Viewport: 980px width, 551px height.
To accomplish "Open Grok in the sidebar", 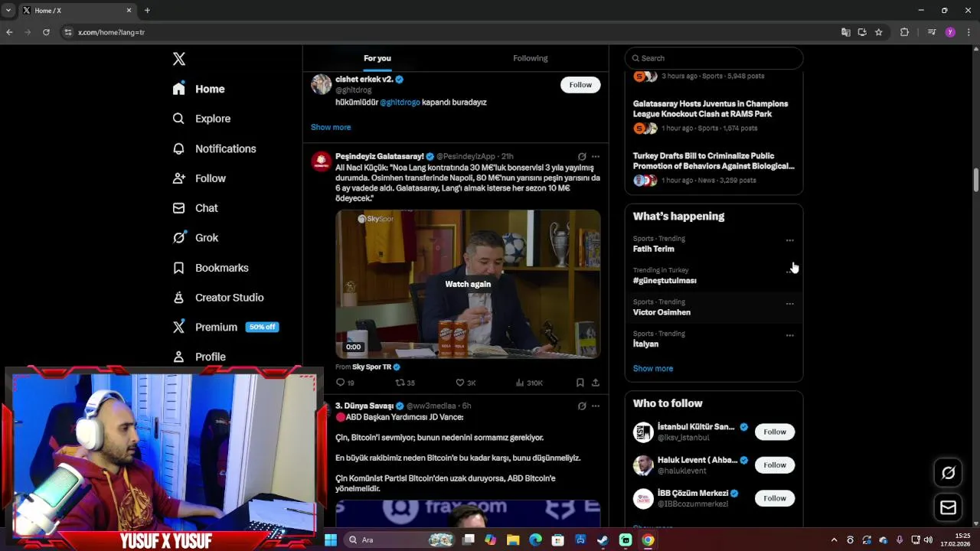I will (x=195, y=238).
